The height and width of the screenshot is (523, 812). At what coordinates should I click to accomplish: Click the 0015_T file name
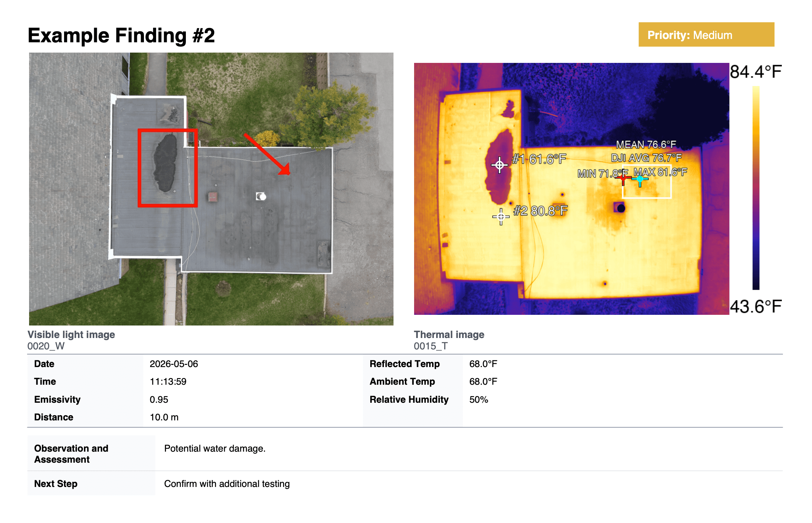(x=431, y=346)
